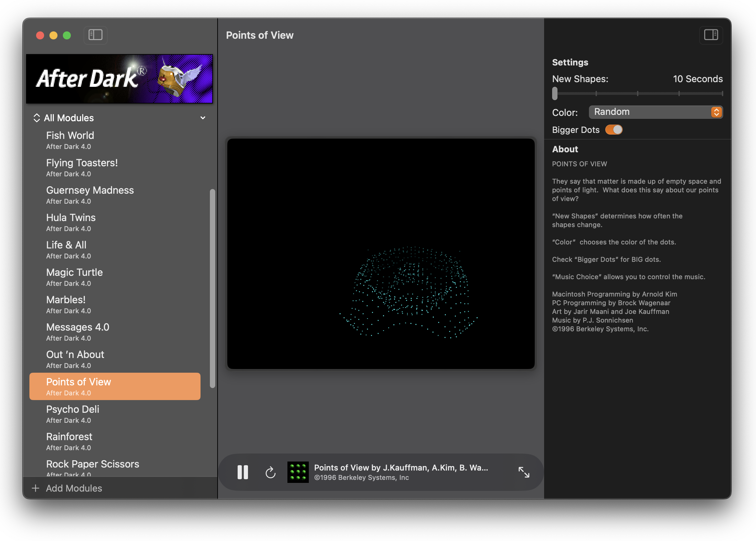Select the Rainforest module
The image size is (756, 541).
(x=115, y=441)
